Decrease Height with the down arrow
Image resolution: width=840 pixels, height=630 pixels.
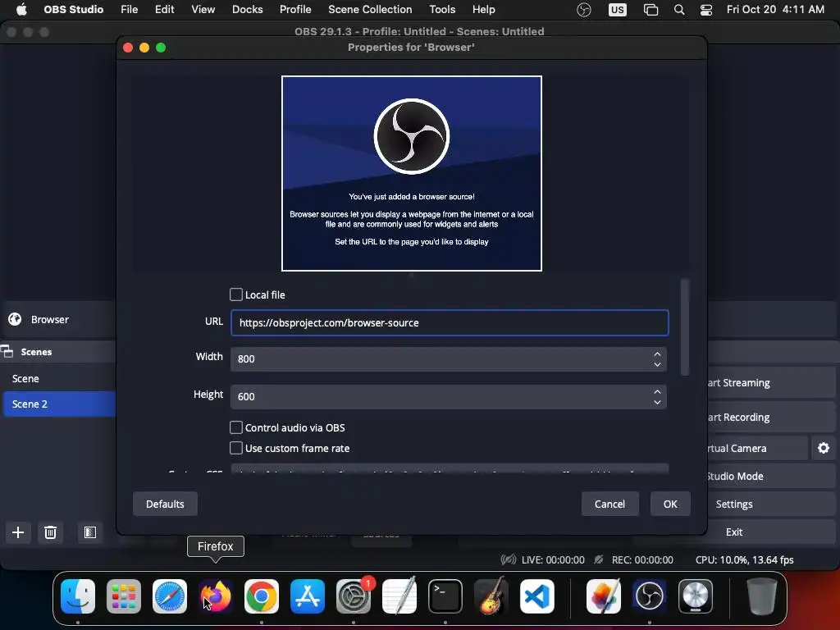coord(657,402)
